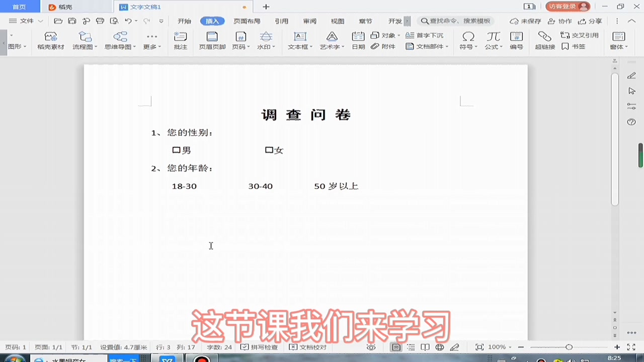The height and width of the screenshot is (362, 644).
Task: Open the help icon in right sidebar
Action: 631,122
